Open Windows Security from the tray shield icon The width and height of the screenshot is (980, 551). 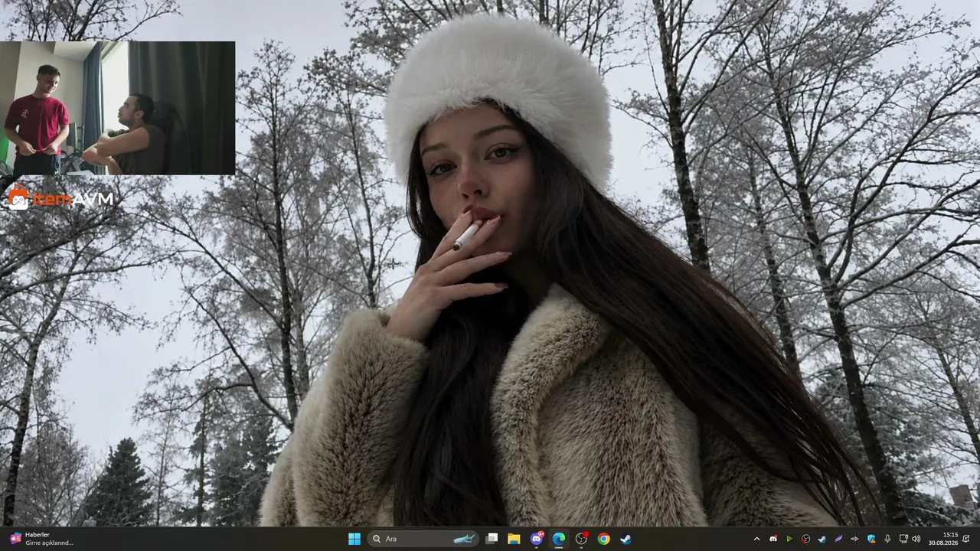pyautogui.click(x=871, y=539)
